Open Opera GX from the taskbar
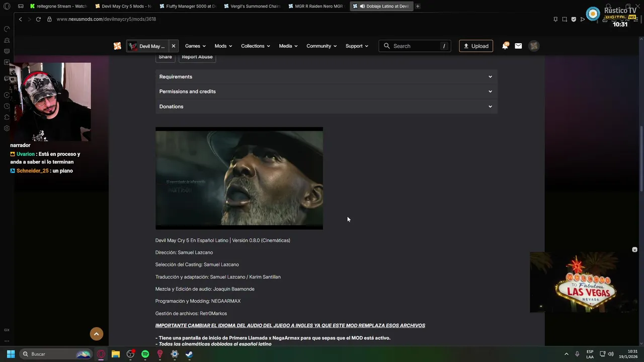Image resolution: width=644 pixels, height=362 pixels. (101, 354)
